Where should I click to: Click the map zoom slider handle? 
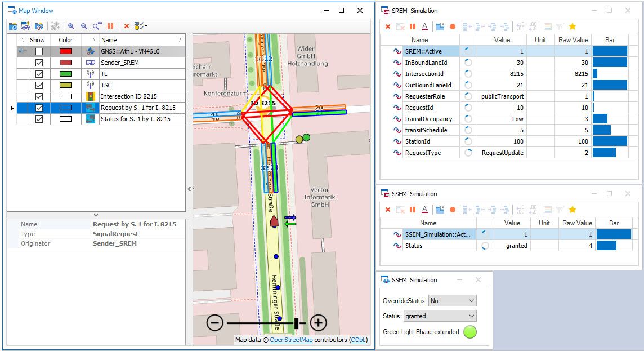[x=297, y=323]
